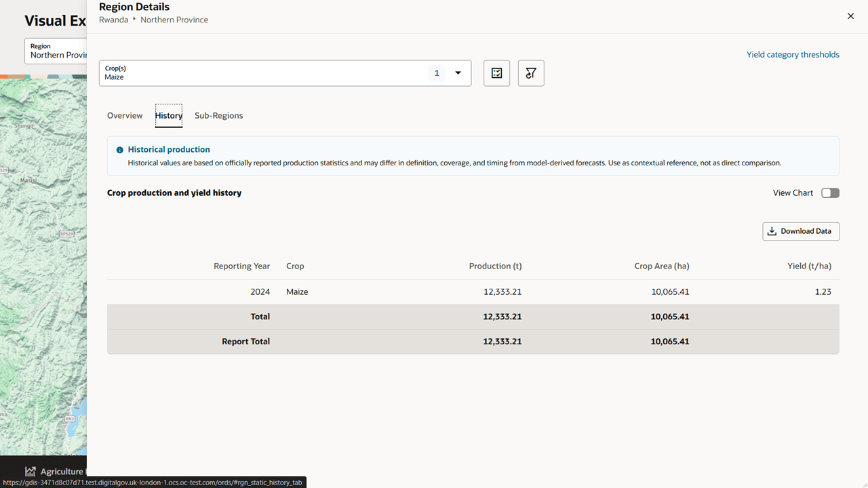The height and width of the screenshot is (488, 868).
Task: Click the info icon beside Historical production
Action: click(120, 150)
